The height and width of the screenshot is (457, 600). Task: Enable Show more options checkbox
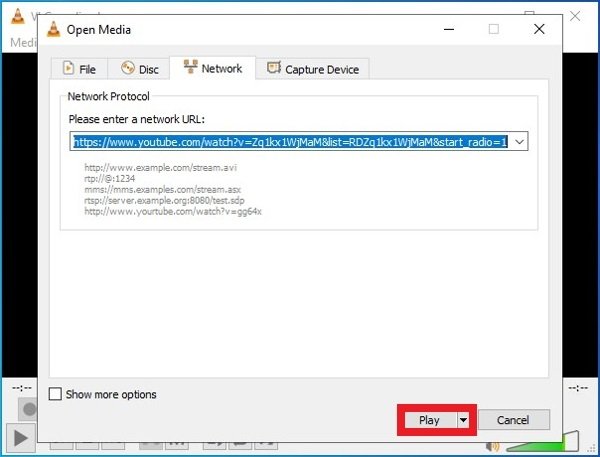[x=55, y=394]
